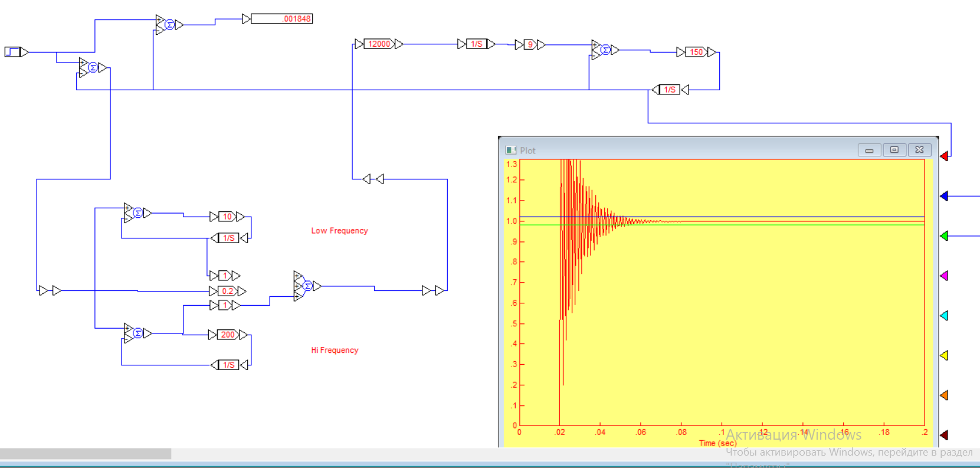This screenshot has width=980, height=468.
Task: Click the integrator below the 200 gain
Action: pos(228,365)
